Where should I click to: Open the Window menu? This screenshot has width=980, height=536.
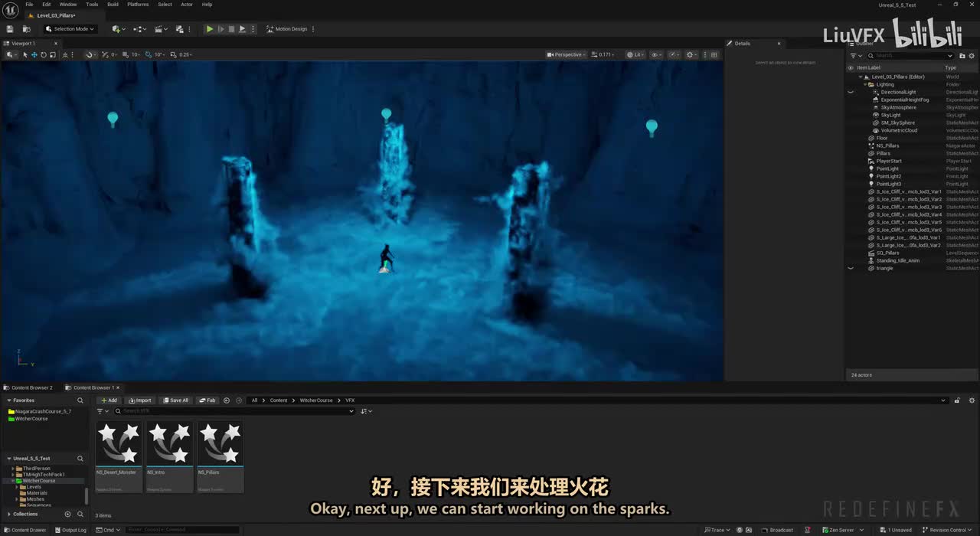click(x=68, y=5)
